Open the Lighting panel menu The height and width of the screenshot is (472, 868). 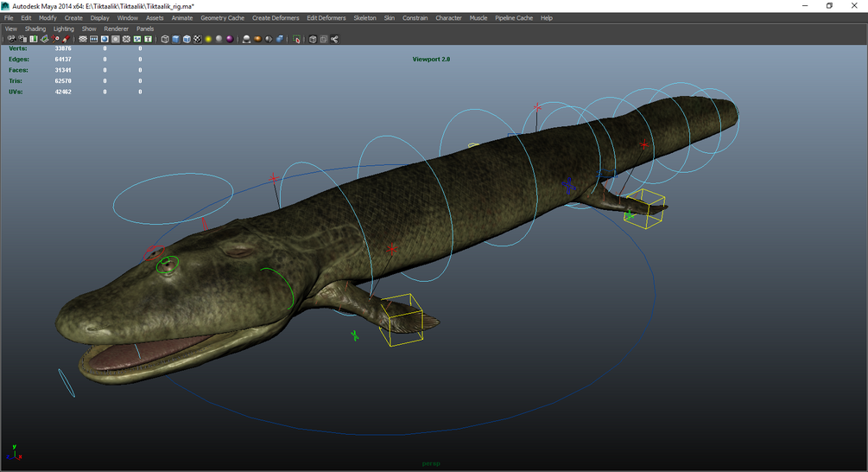point(64,29)
